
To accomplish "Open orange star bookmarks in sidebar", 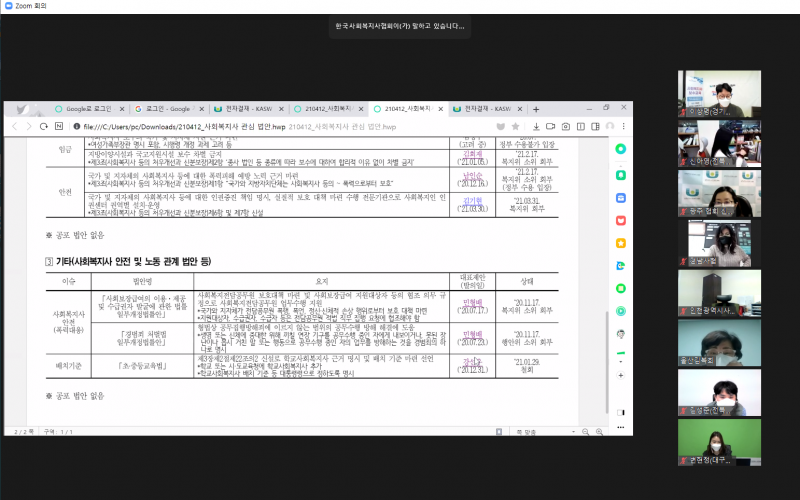I will click(x=620, y=243).
